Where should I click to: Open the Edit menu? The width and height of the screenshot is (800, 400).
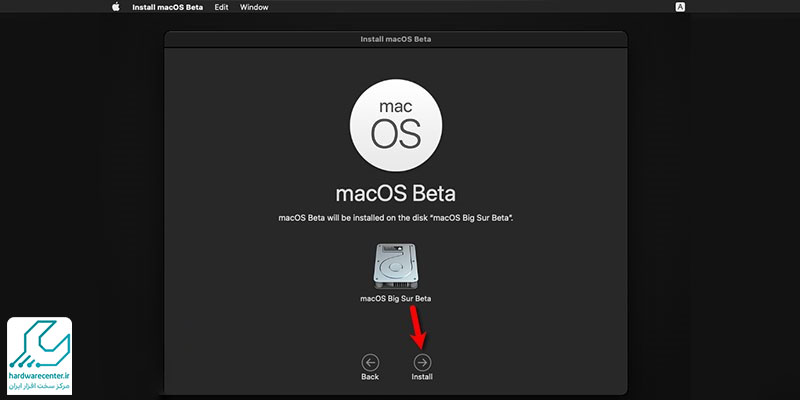[221, 7]
